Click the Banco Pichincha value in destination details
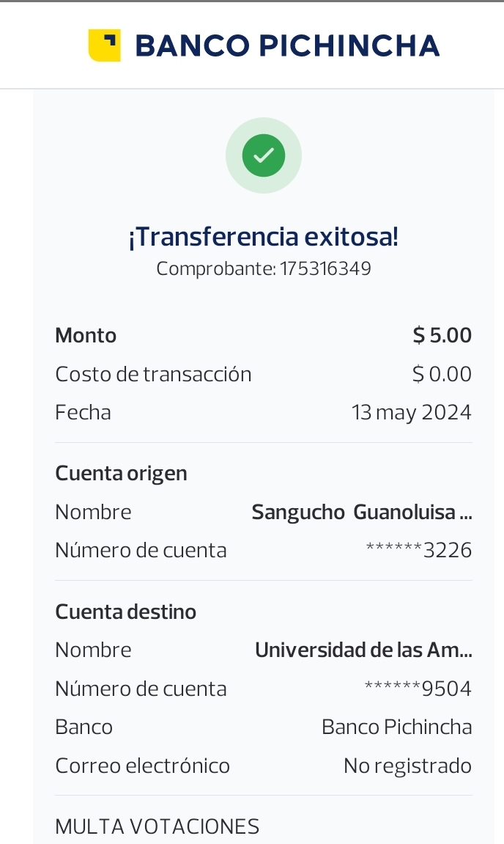 pos(396,727)
